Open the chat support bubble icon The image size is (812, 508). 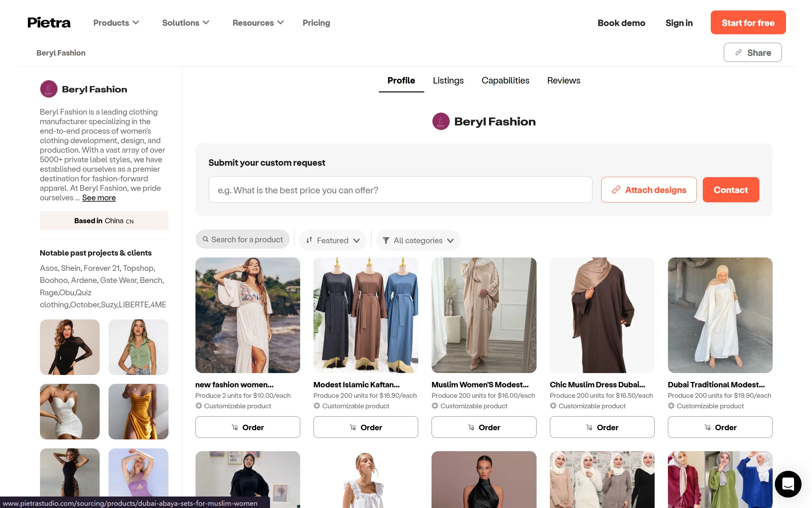click(x=788, y=484)
